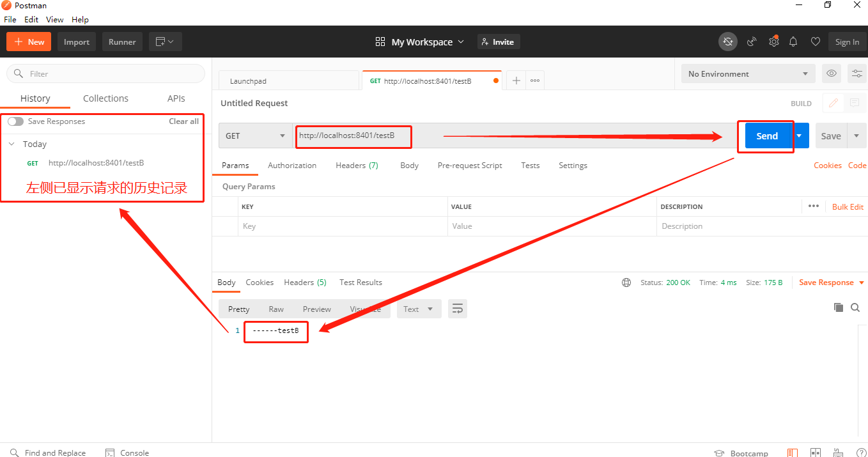Copy the response with the copy icon
This screenshot has height=457, width=868.
pos(839,307)
